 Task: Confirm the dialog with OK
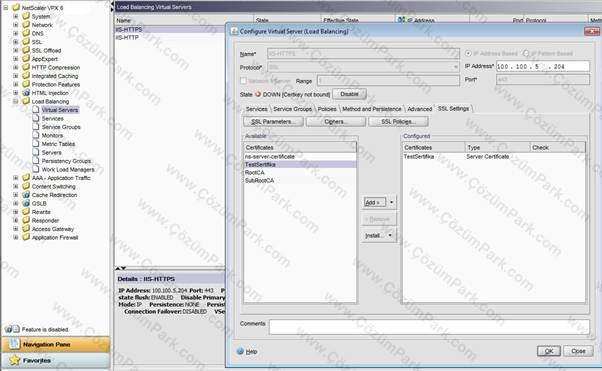549,351
